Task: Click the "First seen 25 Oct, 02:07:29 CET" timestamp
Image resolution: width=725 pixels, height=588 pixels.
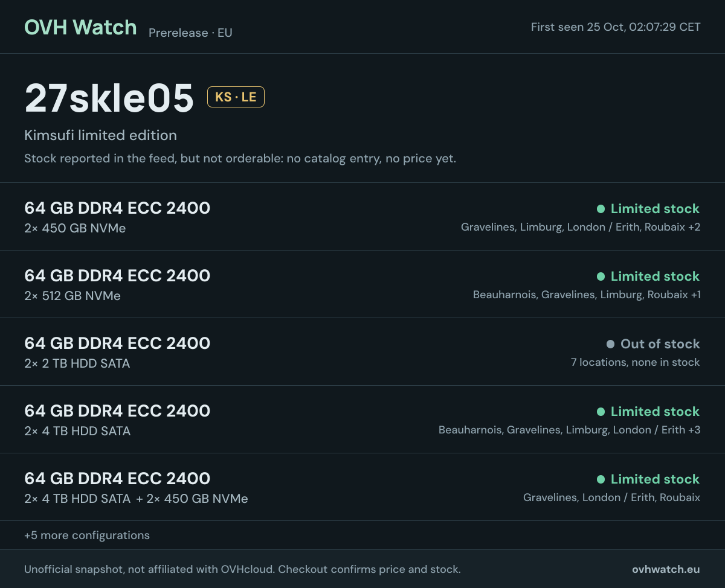Action: pyautogui.click(x=616, y=27)
